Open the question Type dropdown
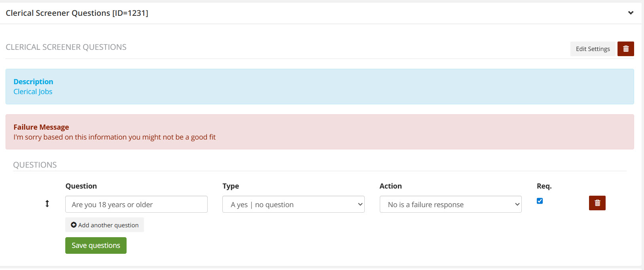Image resolution: width=644 pixels, height=270 pixels. coord(293,204)
